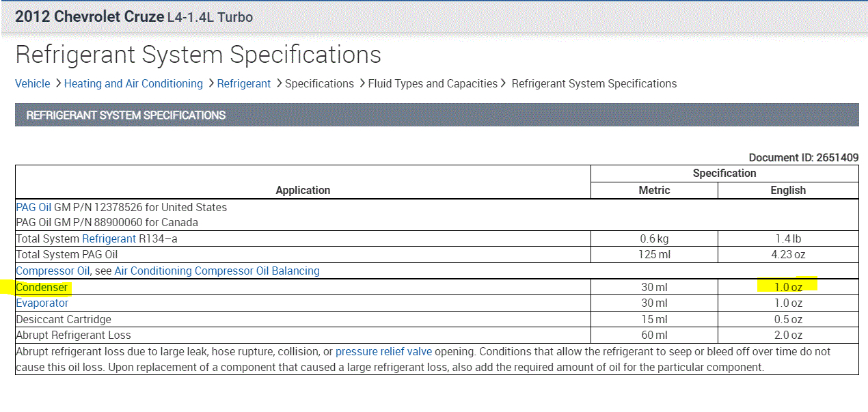Image resolution: width=868 pixels, height=412 pixels.
Task: Click the Refrigerant breadcrumb link
Action: coord(244,83)
